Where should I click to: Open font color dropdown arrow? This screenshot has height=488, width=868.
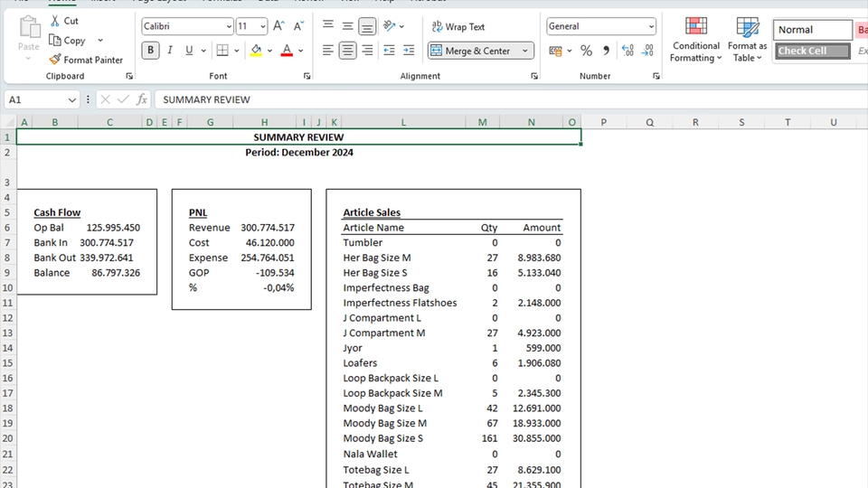click(x=300, y=51)
